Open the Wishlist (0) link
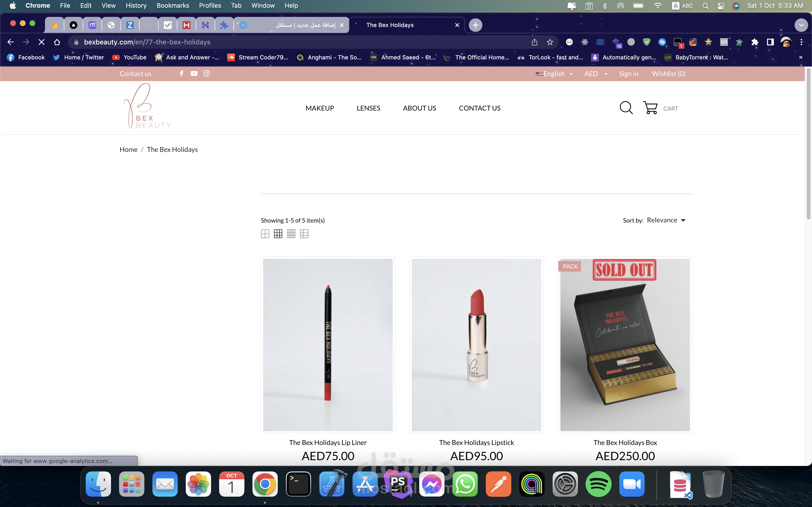The height and width of the screenshot is (507, 812). [668, 74]
